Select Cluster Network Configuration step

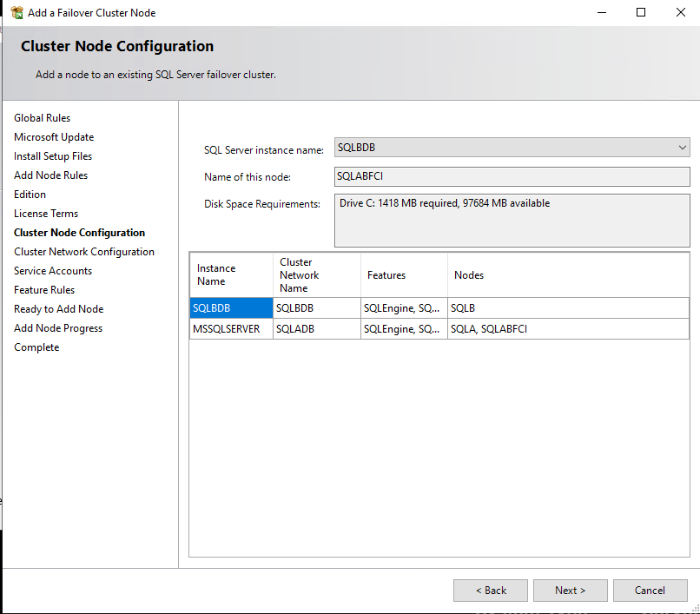[84, 252]
